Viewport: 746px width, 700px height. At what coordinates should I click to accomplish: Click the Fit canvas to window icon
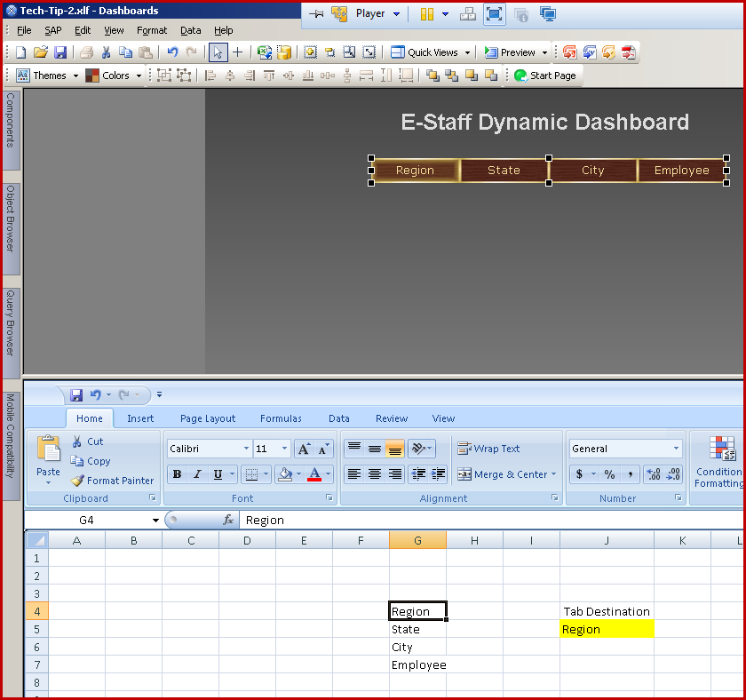coord(369,52)
